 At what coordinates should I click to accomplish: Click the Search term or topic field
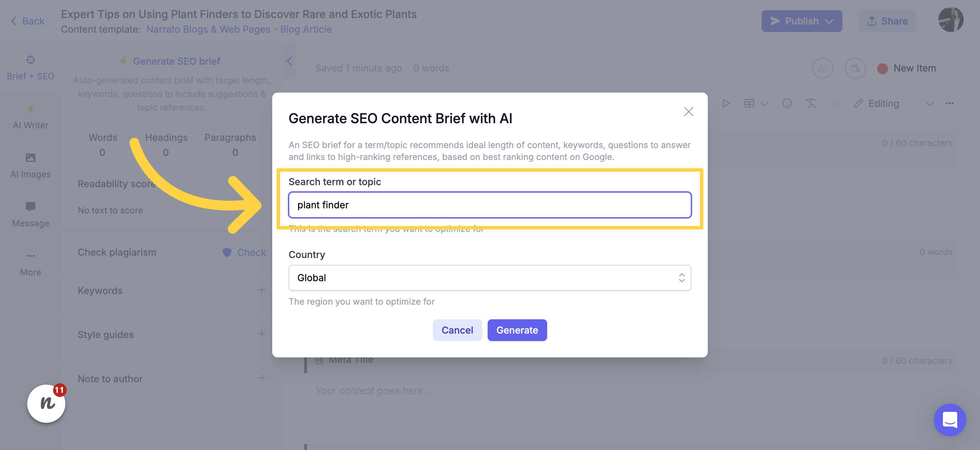[x=490, y=205]
